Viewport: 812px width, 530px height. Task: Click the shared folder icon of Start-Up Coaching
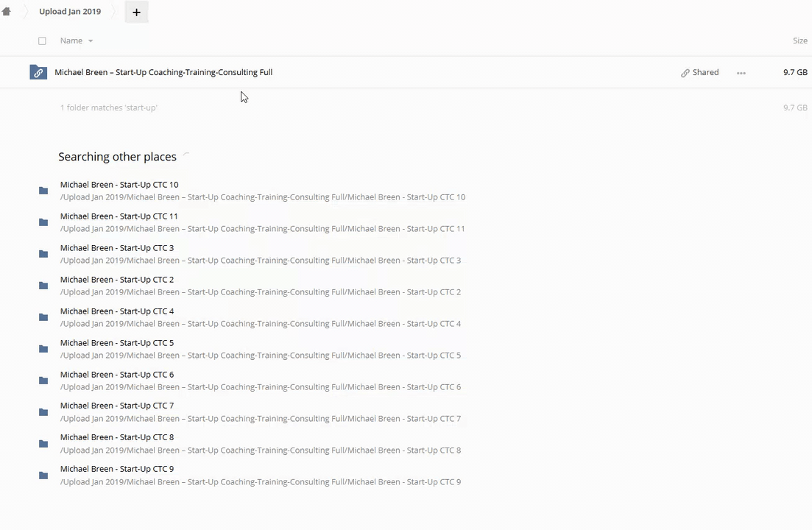coord(38,72)
